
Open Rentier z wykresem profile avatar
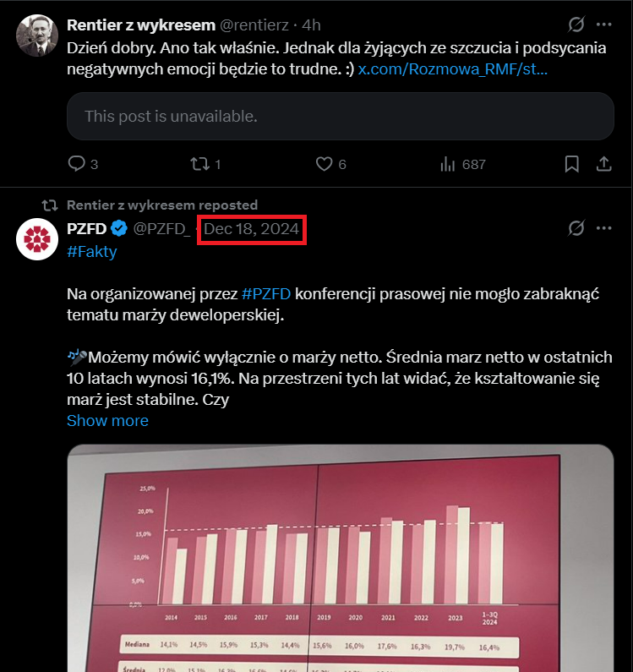37,36
